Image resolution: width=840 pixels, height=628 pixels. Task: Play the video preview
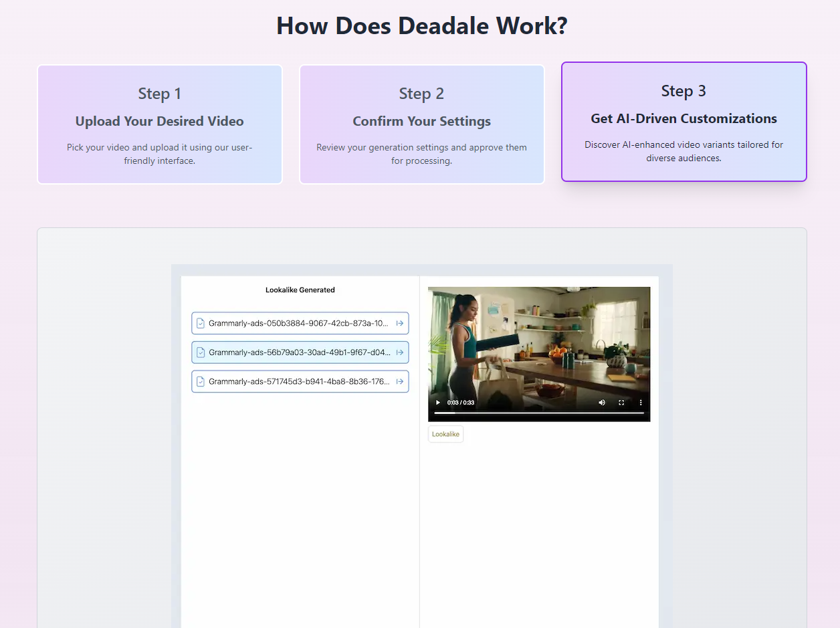tap(438, 403)
